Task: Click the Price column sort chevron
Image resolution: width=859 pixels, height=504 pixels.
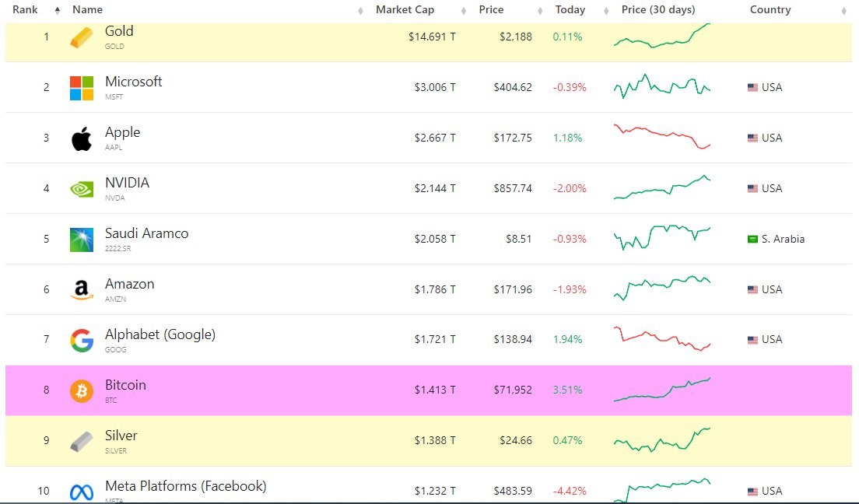Action: [539, 10]
